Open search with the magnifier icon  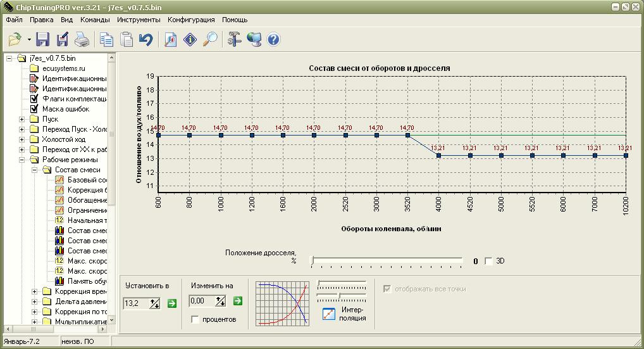pyautogui.click(x=210, y=39)
